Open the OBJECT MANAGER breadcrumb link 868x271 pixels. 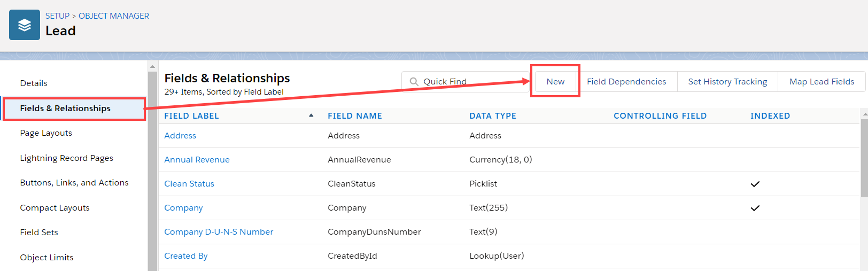pyautogui.click(x=114, y=16)
